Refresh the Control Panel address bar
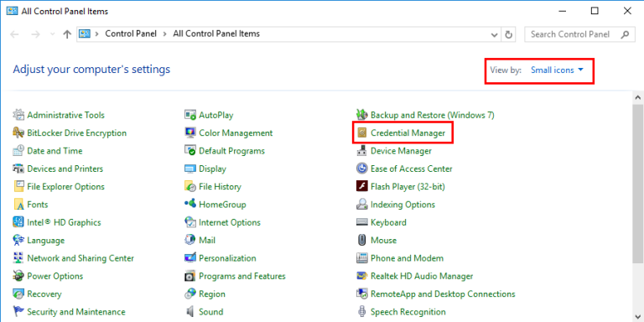 (509, 34)
